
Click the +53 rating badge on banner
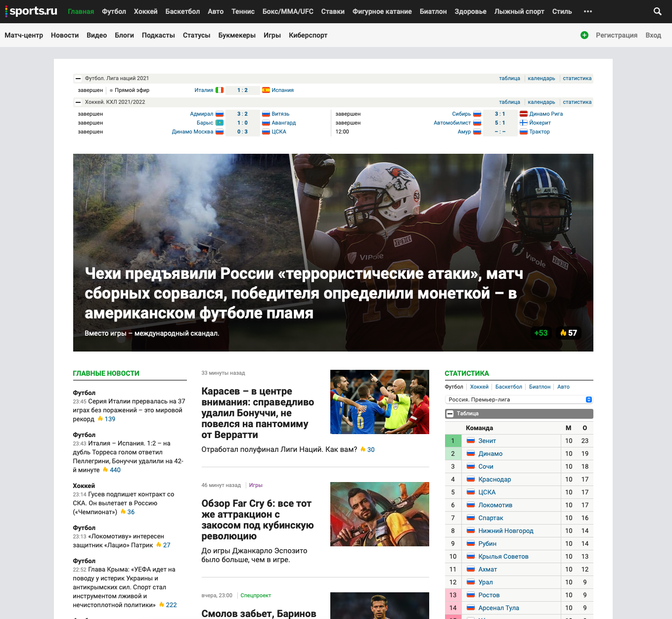(540, 333)
